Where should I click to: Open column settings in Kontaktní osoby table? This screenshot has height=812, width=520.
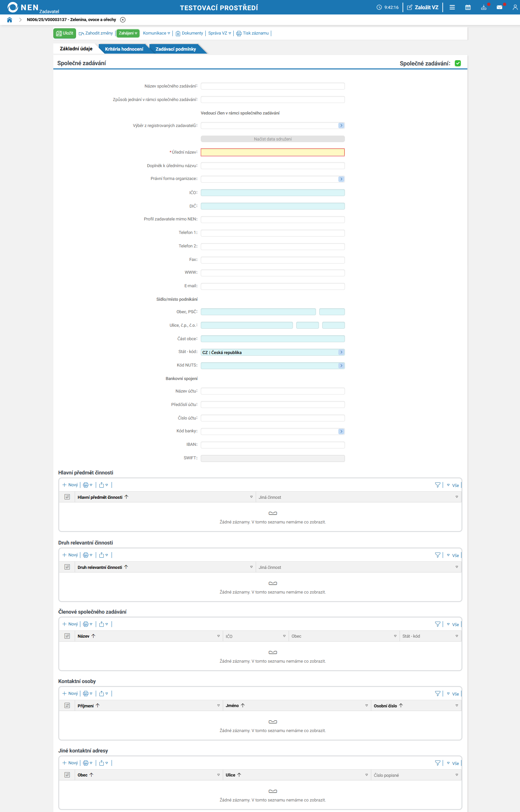point(67,705)
